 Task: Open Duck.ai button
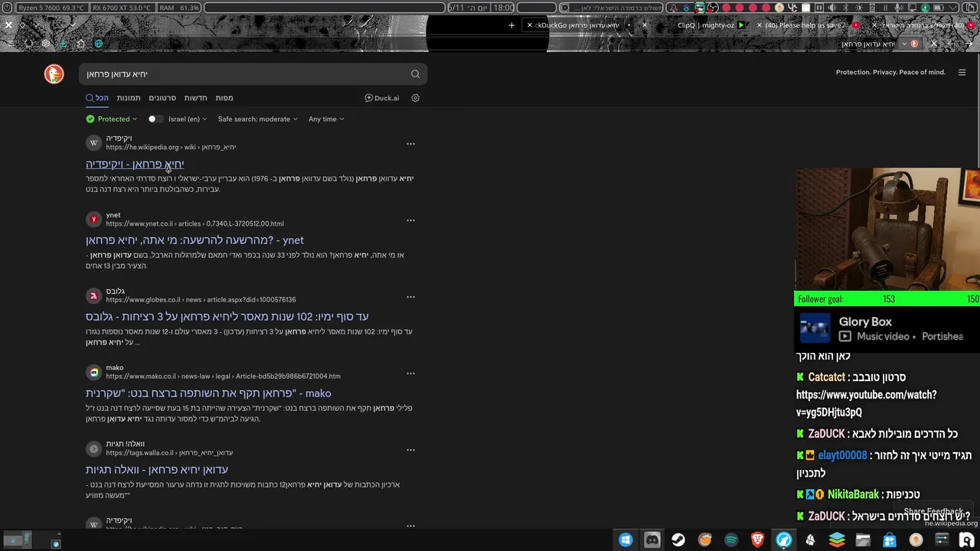coord(381,98)
